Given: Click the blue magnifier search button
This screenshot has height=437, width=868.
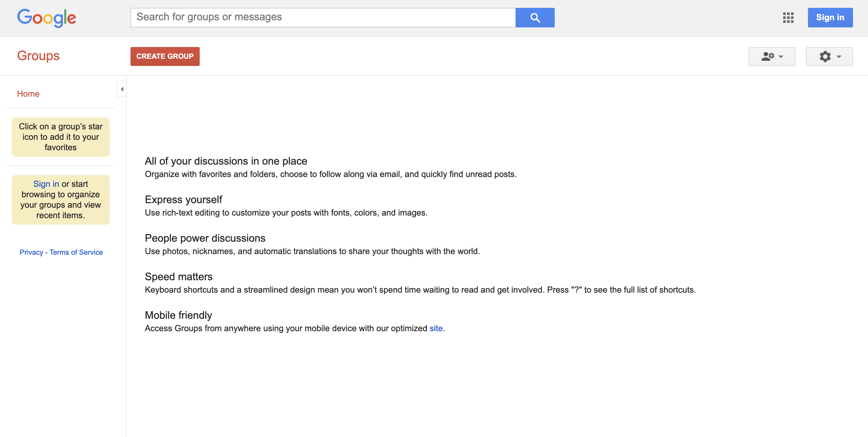Looking at the screenshot, I should click(535, 18).
